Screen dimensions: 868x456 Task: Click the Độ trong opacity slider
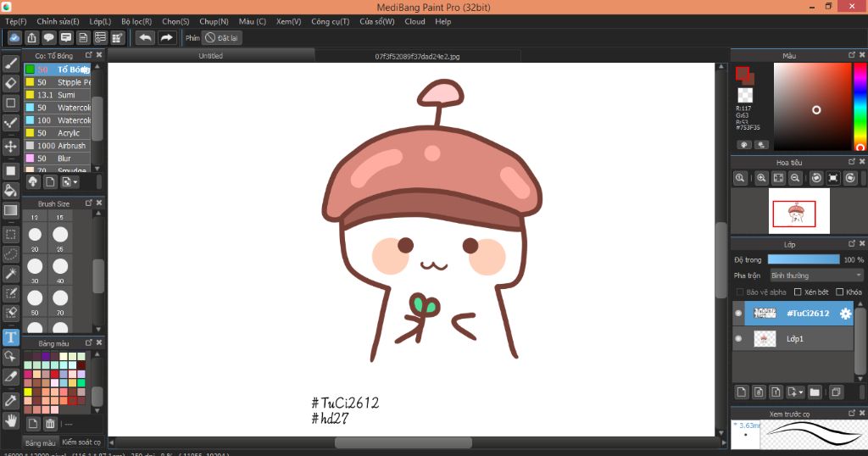pyautogui.click(x=804, y=259)
